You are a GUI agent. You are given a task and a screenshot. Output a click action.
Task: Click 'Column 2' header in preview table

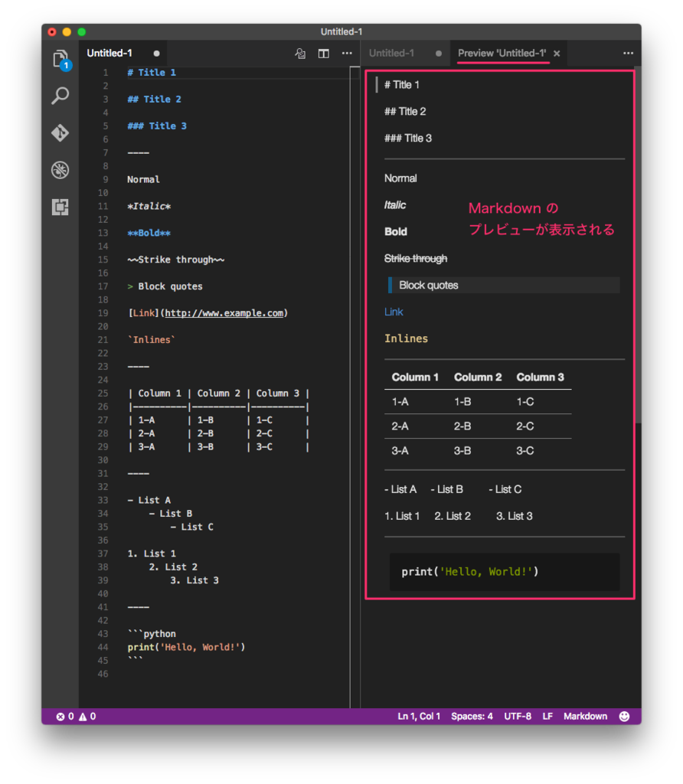(478, 377)
